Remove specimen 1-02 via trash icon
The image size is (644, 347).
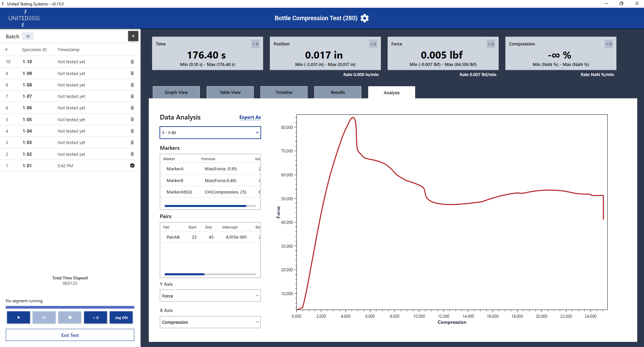pyautogui.click(x=132, y=154)
